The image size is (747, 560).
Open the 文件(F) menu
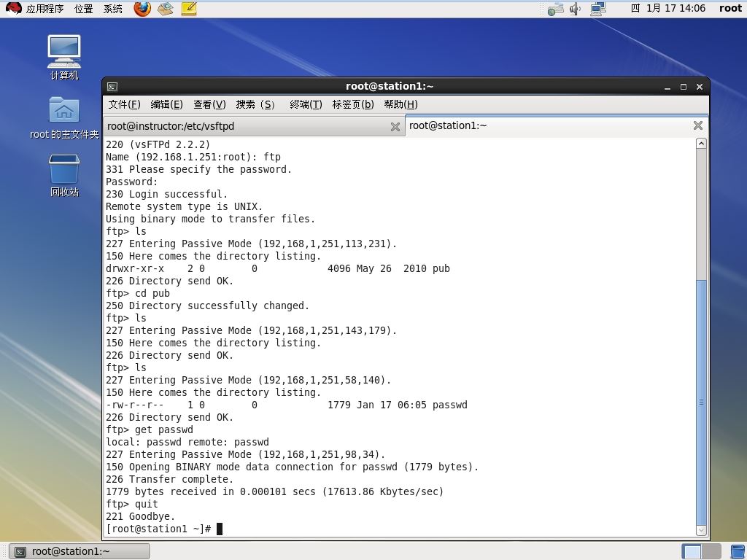coord(124,104)
